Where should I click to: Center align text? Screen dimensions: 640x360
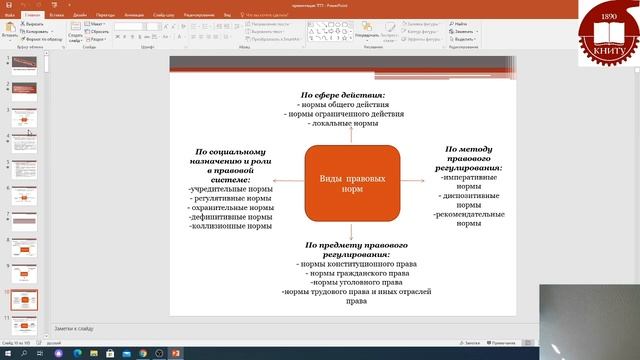(x=201, y=37)
